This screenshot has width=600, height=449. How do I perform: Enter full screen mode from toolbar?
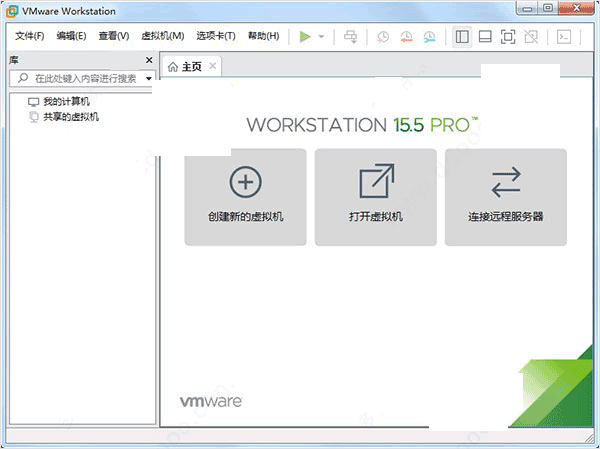(x=507, y=36)
